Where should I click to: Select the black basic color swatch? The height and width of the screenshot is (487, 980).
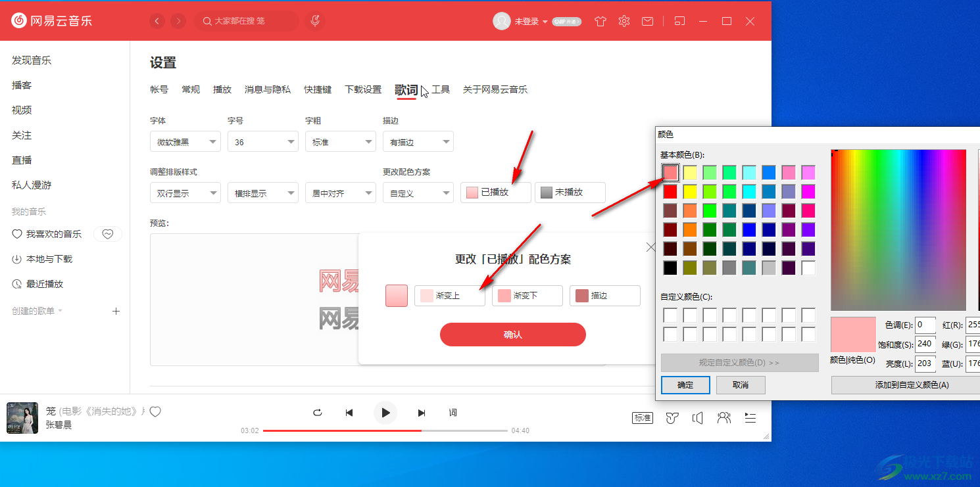click(x=670, y=267)
